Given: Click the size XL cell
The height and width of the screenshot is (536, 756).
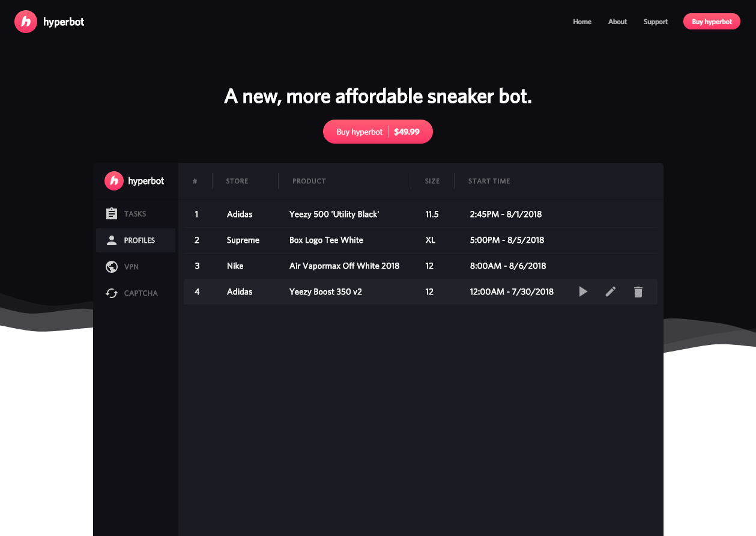Looking at the screenshot, I should [430, 240].
